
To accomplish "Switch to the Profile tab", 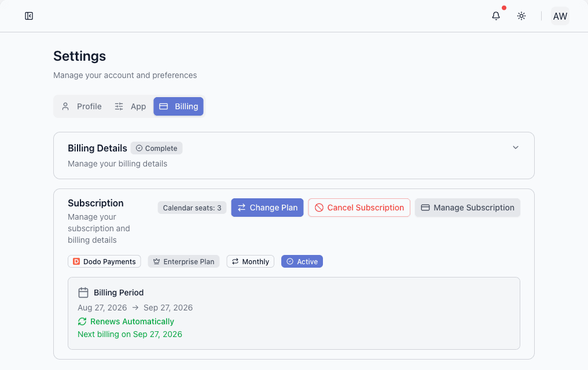I will click(82, 106).
